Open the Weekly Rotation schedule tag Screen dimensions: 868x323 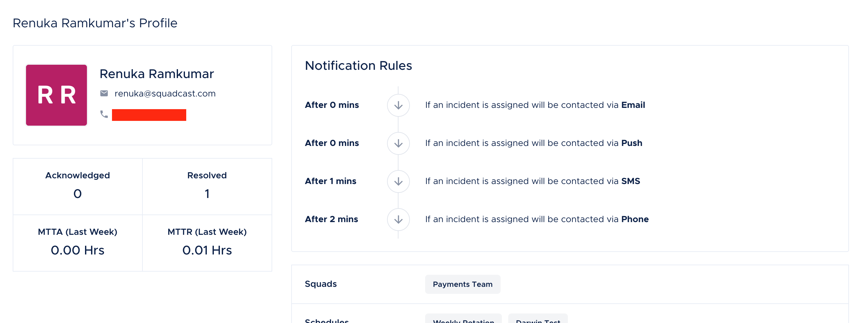coord(463,319)
